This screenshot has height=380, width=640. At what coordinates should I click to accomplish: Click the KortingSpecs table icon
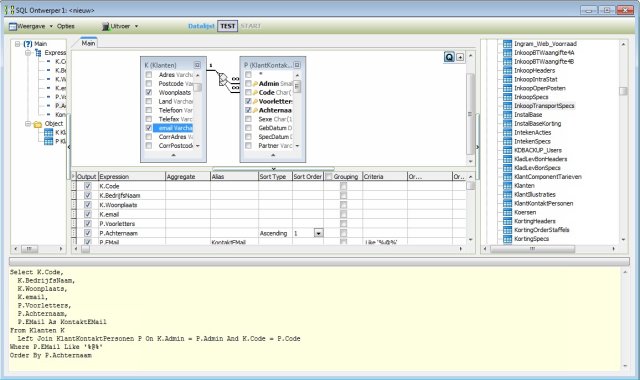(x=507, y=239)
